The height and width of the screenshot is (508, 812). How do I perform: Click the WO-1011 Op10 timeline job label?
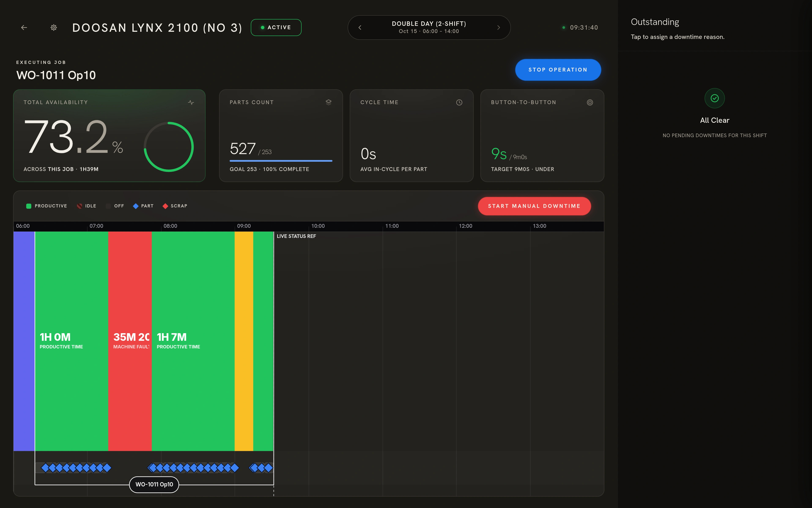coord(154,485)
